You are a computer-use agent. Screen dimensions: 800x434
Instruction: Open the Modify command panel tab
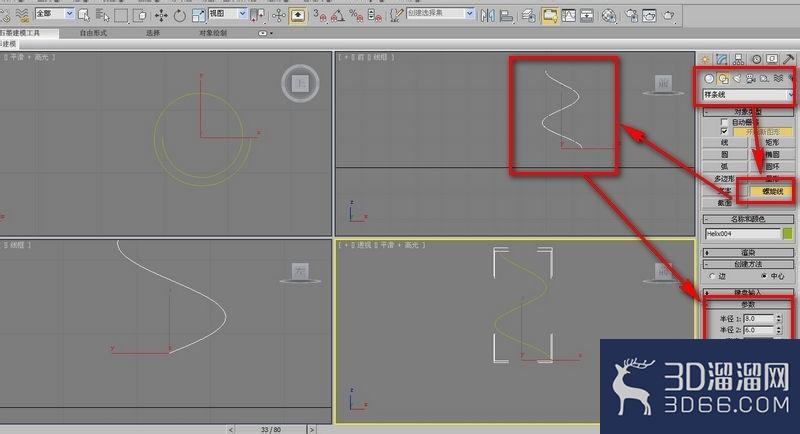(x=721, y=60)
